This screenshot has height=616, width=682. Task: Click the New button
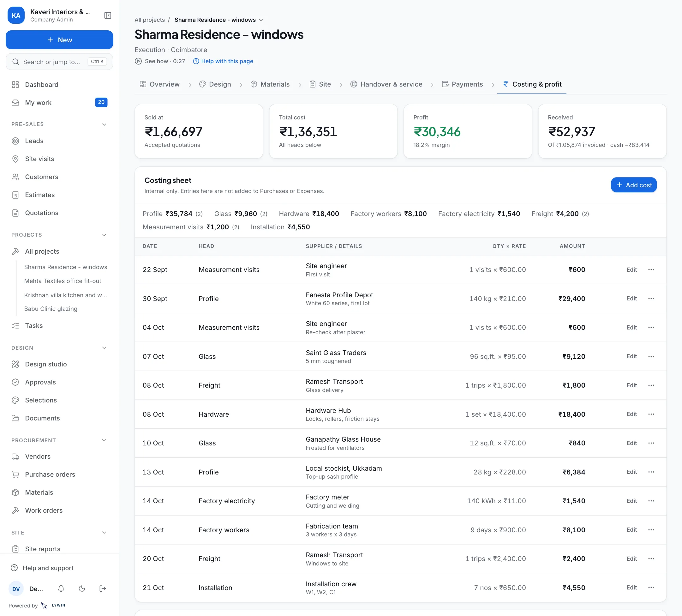click(x=59, y=40)
